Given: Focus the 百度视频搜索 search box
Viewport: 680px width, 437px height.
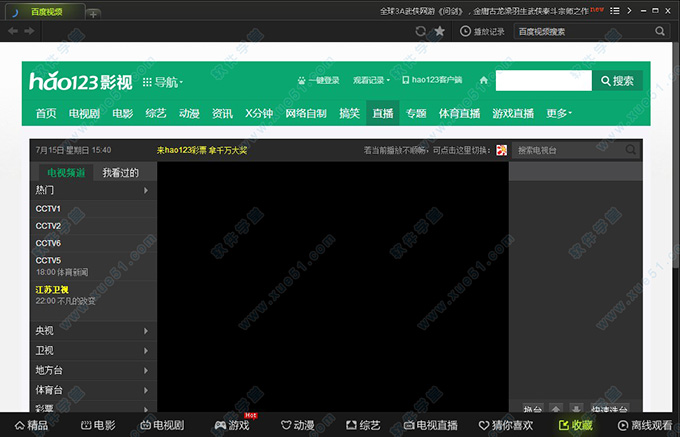Looking at the screenshot, I should coord(585,31).
